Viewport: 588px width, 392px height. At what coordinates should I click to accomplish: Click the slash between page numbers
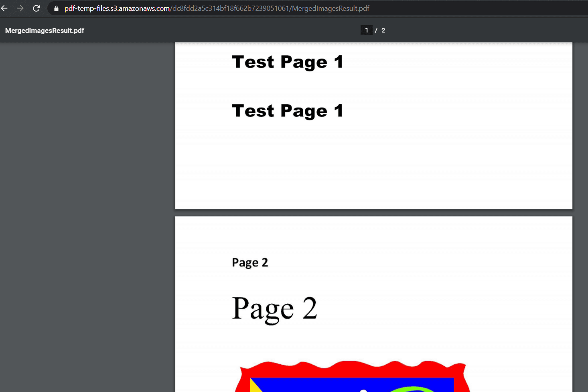375,30
